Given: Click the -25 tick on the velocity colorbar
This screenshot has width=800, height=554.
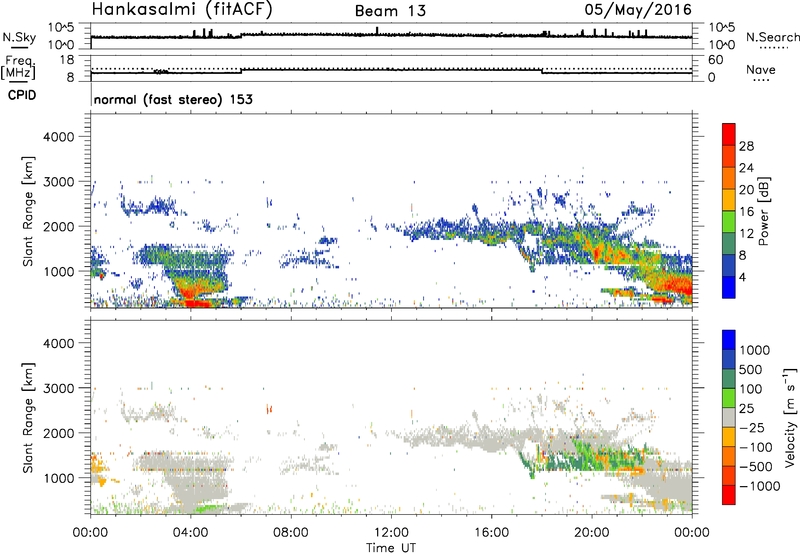Looking at the screenshot, I should coord(752,427).
